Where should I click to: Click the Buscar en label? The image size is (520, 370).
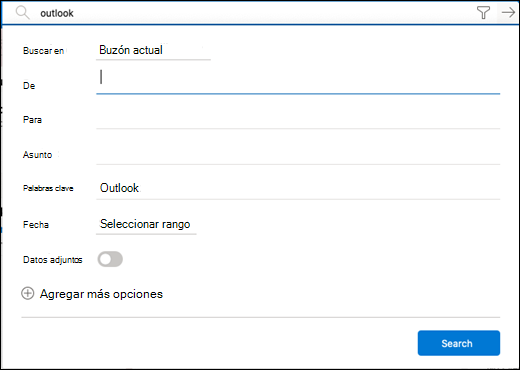pyautogui.click(x=43, y=51)
